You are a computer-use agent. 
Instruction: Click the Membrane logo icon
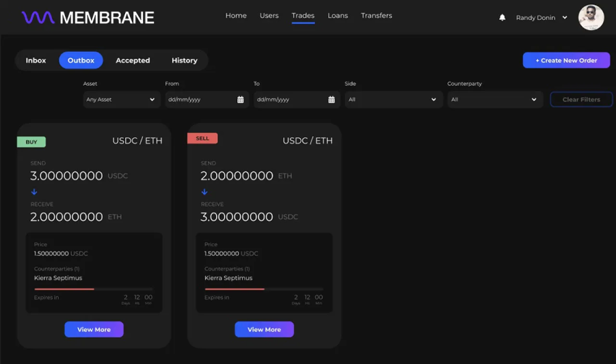coord(38,18)
